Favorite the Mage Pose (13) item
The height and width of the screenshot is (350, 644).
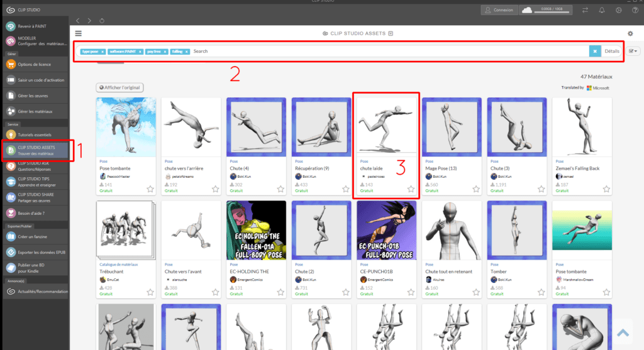(x=476, y=189)
